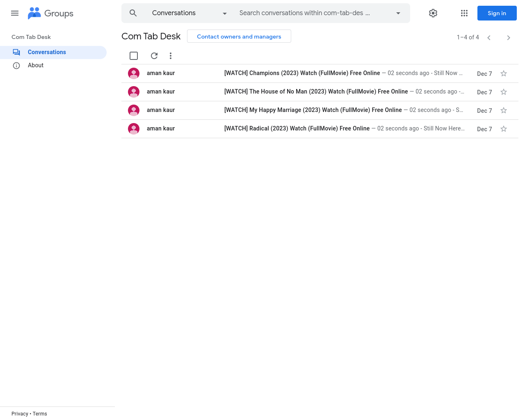
Task: Click the Sign in button
Action: point(497,13)
